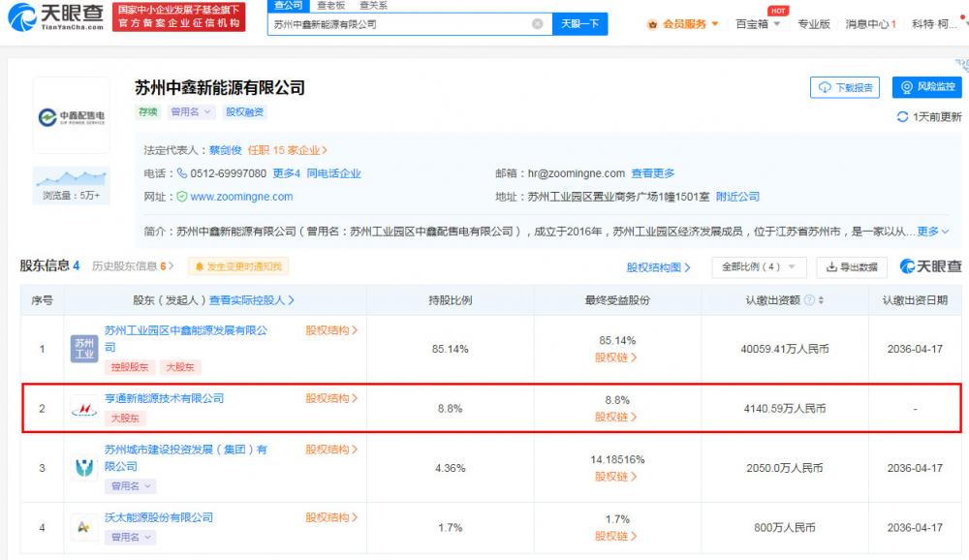Clear the search box with X icon
This screenshot has width=969, height=560.
(538, 24)
